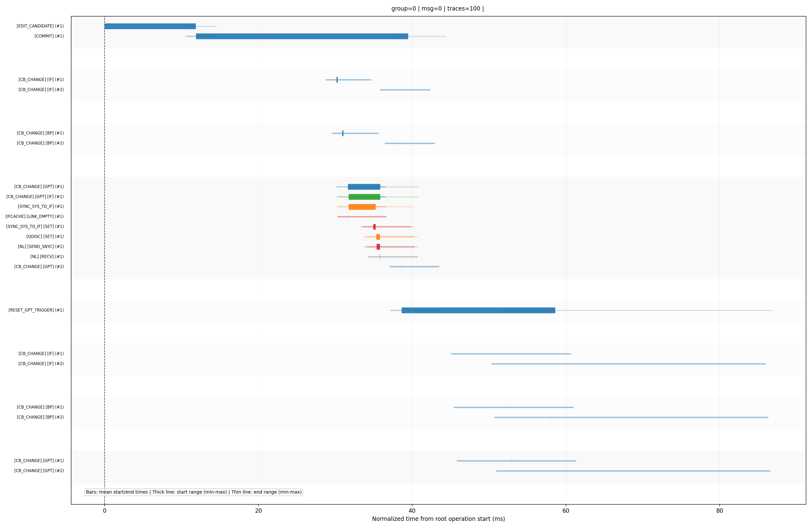Viewport: 812px width, 528px height.
Task: Click the red range line on IFCACHE LINK_EMPTY row
Action: coord(362,217)
